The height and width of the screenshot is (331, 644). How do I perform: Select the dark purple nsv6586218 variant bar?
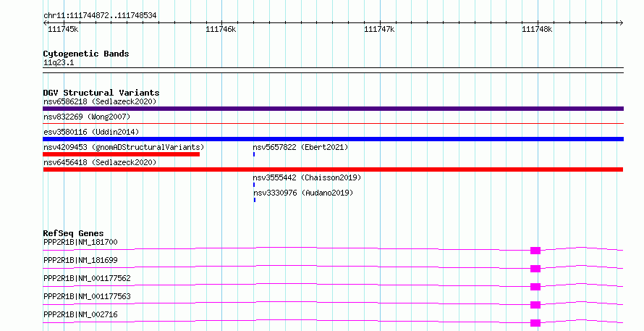pyautogui.click(x=333, y=109)
